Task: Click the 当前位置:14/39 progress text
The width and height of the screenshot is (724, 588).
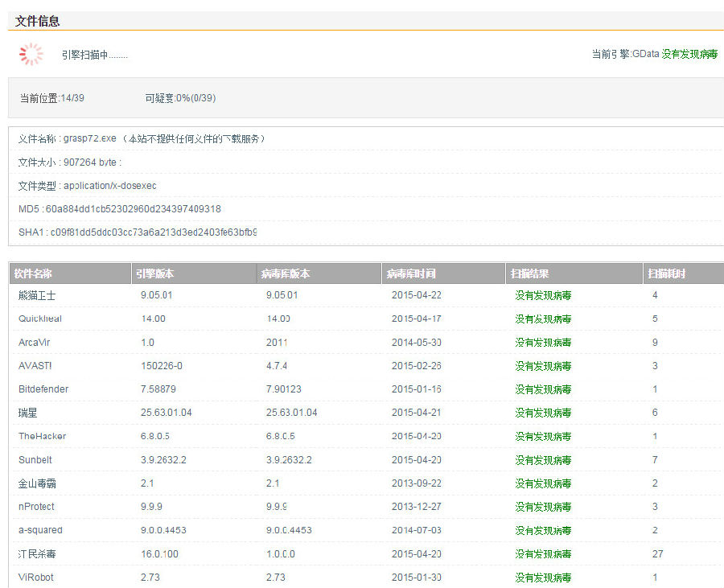Action: tap(51, 98)
